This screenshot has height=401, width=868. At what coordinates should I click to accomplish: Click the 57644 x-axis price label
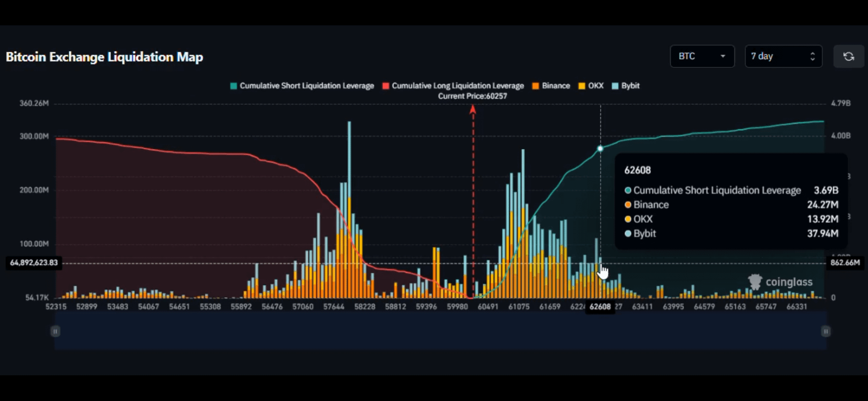coord(334,307)
